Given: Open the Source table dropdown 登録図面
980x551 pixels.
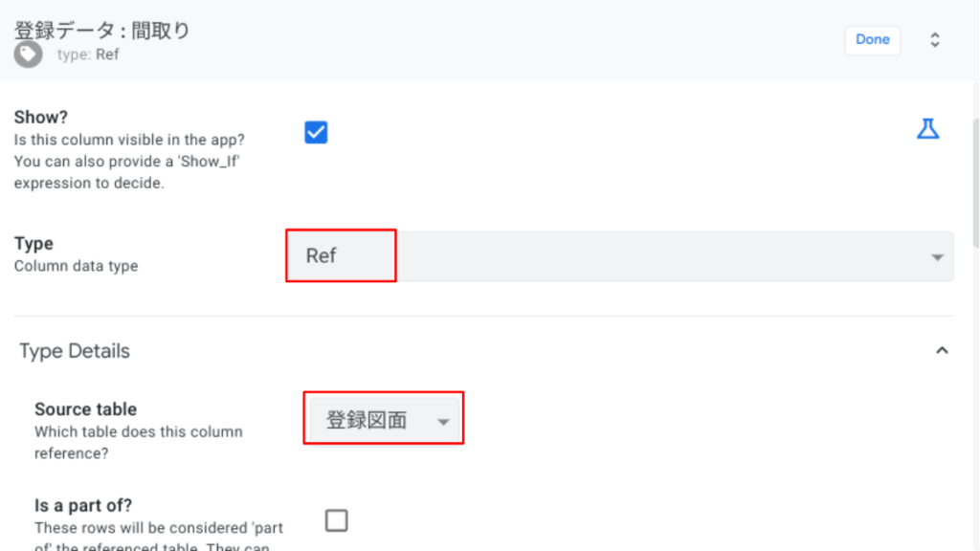Looking at the screenshot, I should point(384,420).
